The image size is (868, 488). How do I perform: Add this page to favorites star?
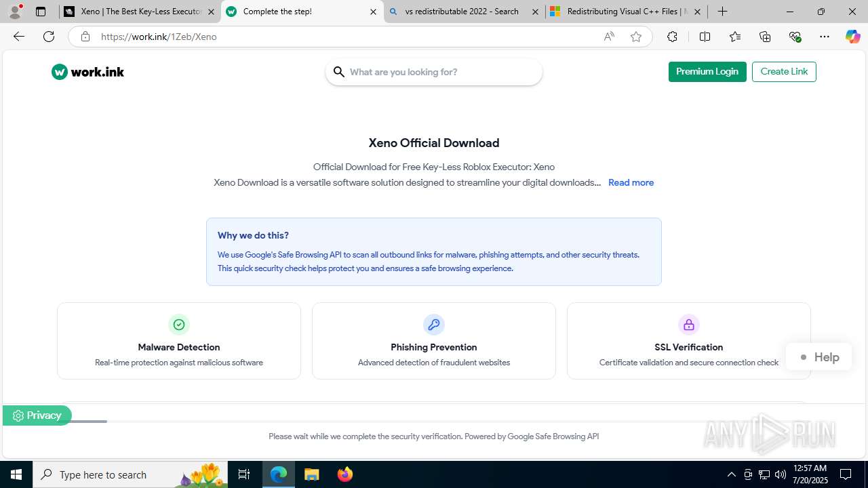tap(636, 37)
